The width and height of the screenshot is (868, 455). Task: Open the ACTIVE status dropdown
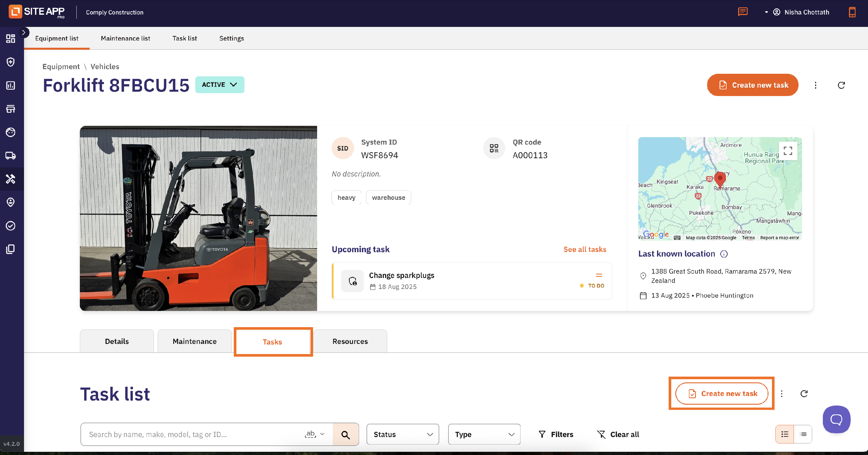220,84
